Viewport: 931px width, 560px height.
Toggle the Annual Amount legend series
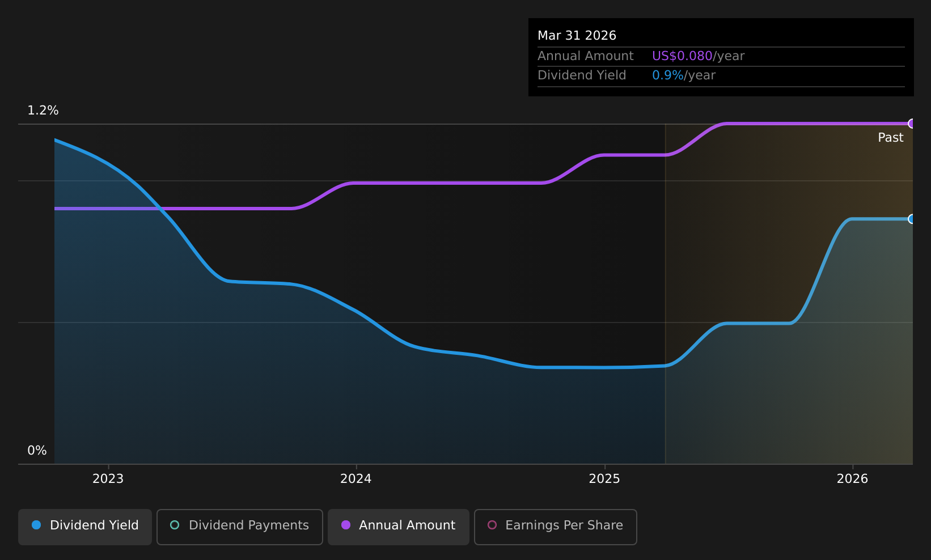click(399, 527)
